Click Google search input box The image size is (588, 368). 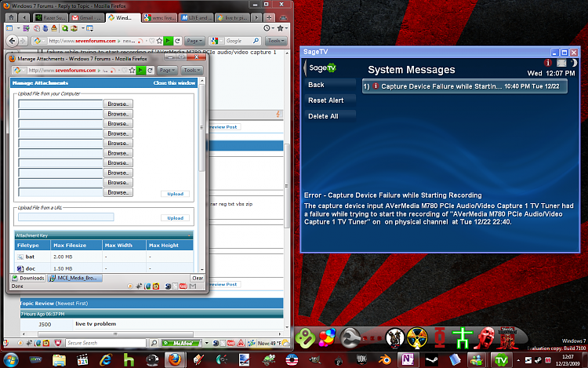(x=238, y=41)
